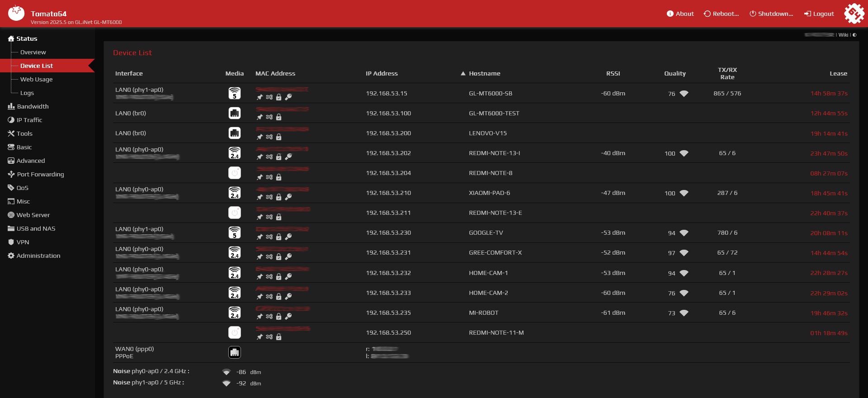Expand the IP Traffic menu

point(25,120)
